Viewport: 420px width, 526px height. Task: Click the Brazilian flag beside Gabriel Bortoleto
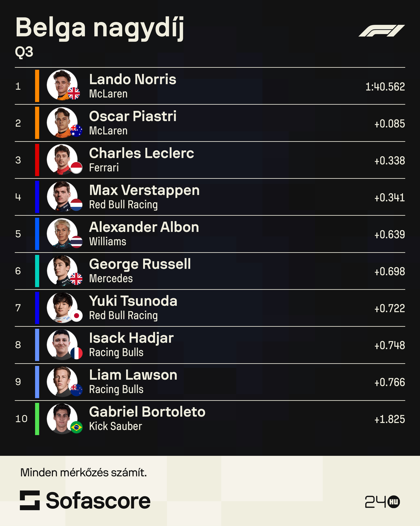coord(76,427)
